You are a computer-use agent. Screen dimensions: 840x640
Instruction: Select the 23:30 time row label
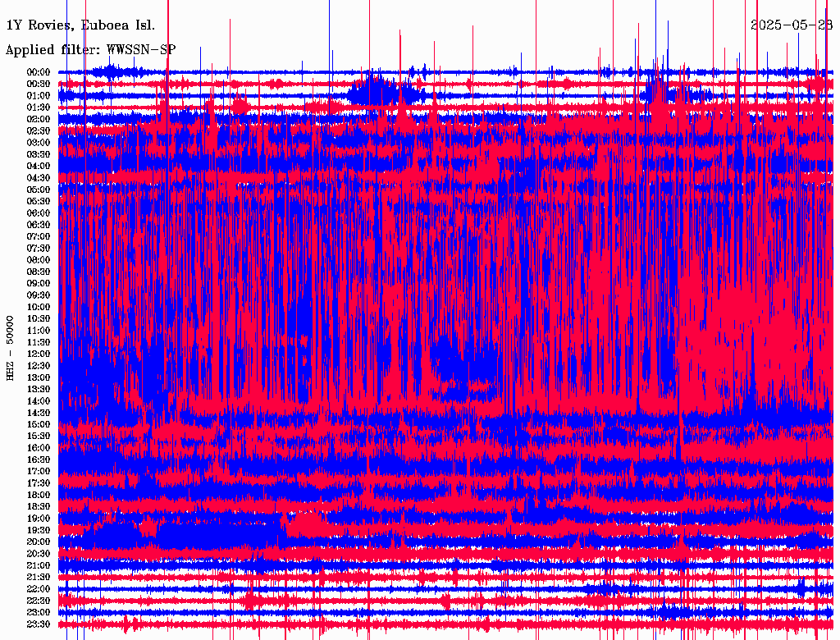click(39, 624)
